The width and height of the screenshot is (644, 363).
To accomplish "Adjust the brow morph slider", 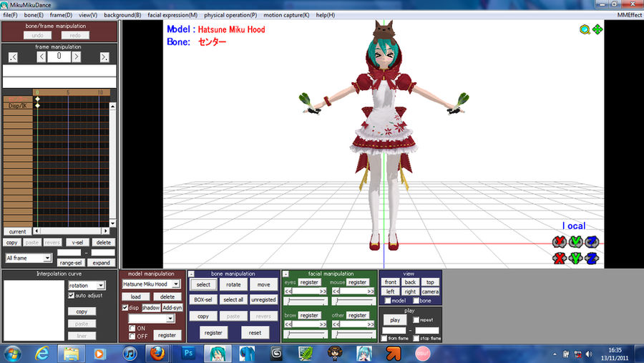I will tap(306, 334).
